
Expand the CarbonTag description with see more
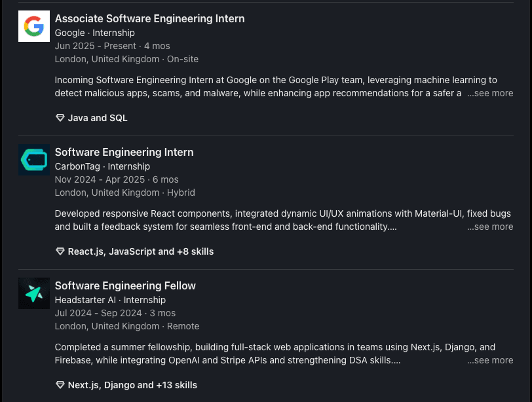click(x=490, y=227)
